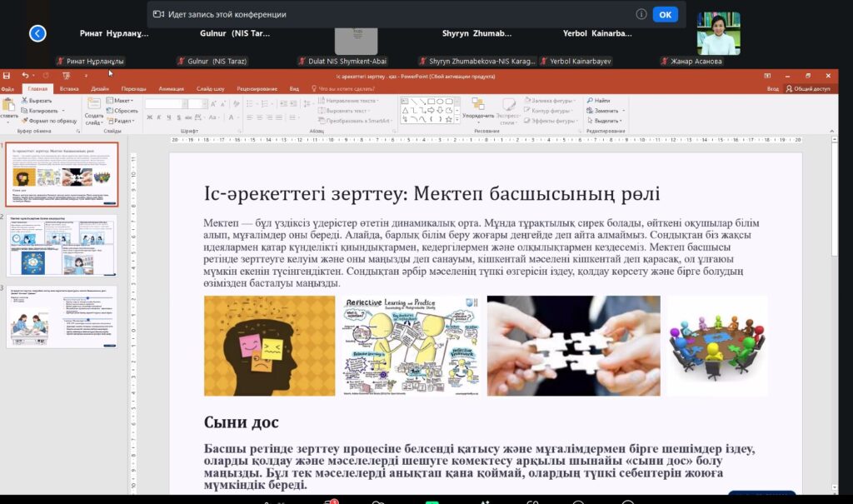Select the second slide thumbnail
Viewport: 853px width, 504px height.
pyautogui.click(x=63, y=246)
